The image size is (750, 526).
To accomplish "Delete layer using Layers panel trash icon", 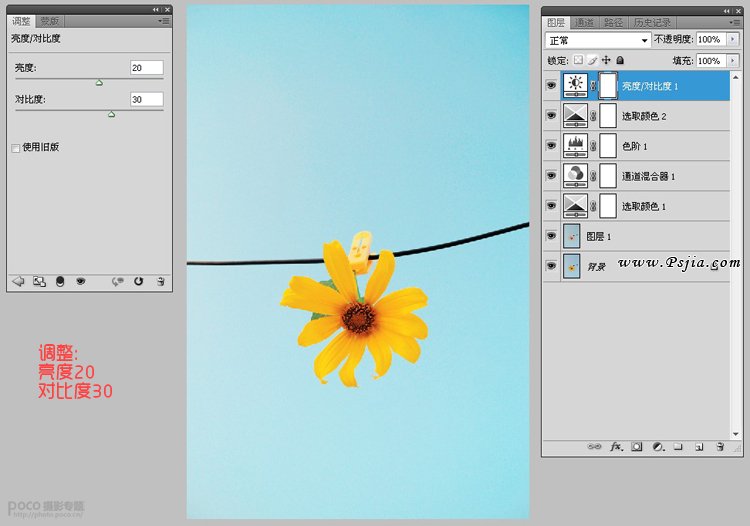I will (719, 447).
